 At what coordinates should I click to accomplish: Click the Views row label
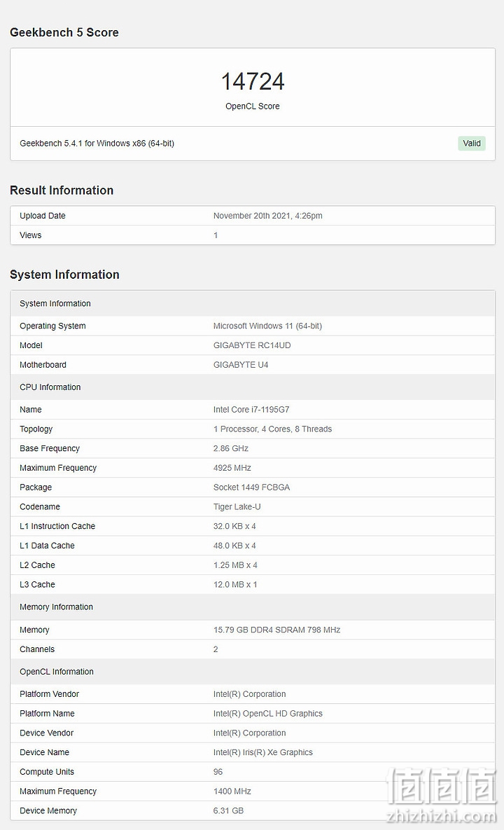point(30,235)
